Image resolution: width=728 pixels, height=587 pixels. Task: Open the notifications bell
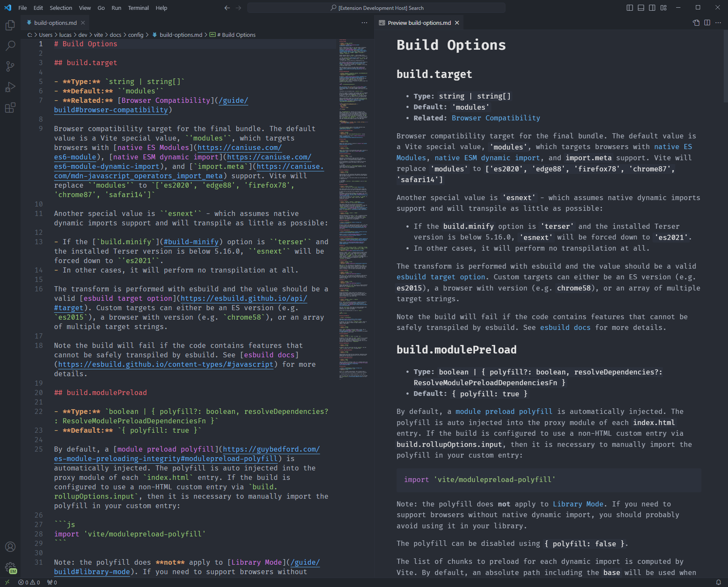tap(719, 582)
